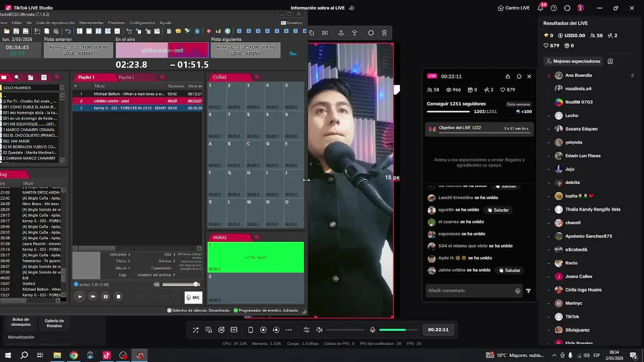The height and width of the screenshot is (362, 644).
Task: Close the LIVE chat panel
Action: [x=529, y=76]
